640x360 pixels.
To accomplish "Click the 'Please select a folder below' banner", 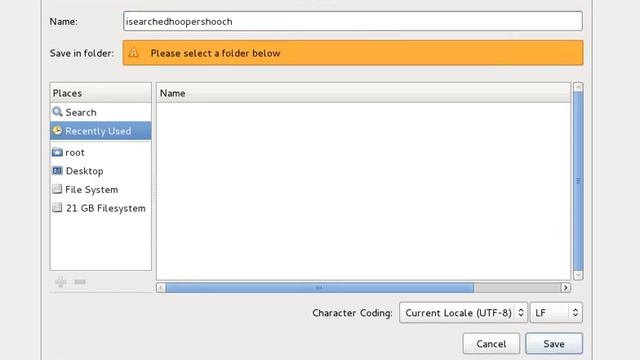I will click(353, 53).
